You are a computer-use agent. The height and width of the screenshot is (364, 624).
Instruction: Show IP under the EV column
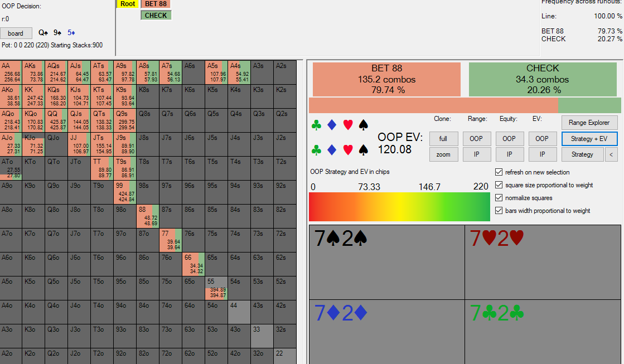point(542,154)
